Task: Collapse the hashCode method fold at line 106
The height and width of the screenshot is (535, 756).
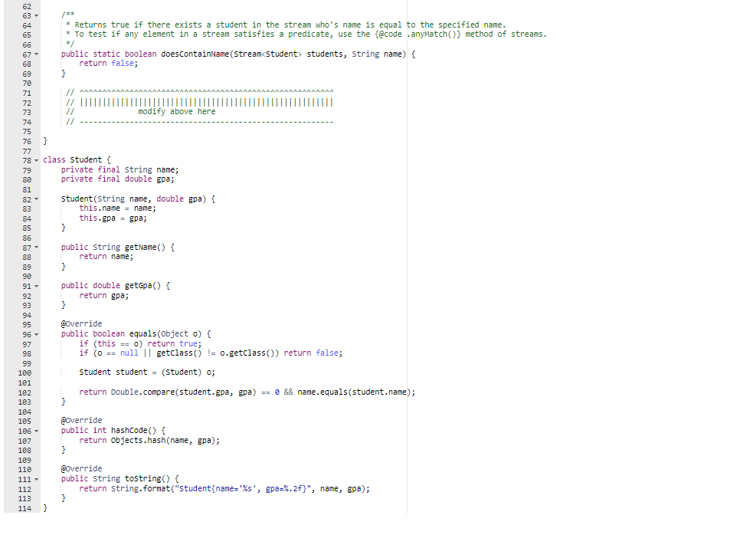Action: (36, 431)
